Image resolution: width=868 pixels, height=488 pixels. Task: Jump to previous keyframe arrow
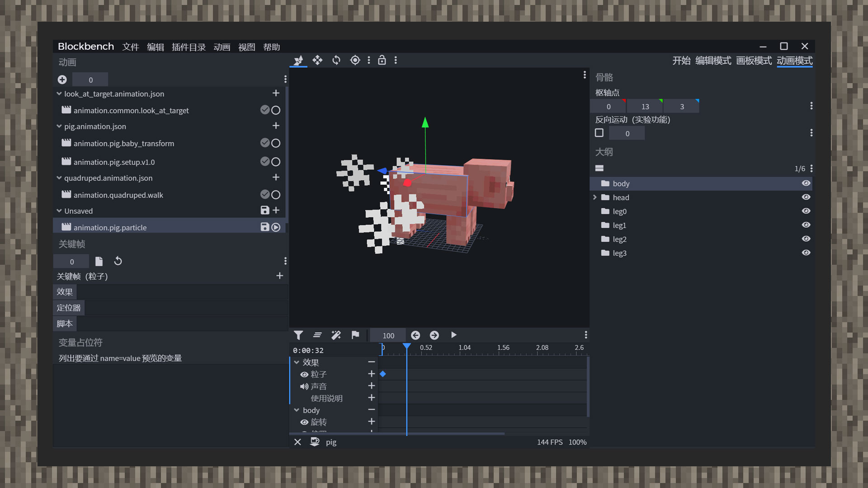415,335
